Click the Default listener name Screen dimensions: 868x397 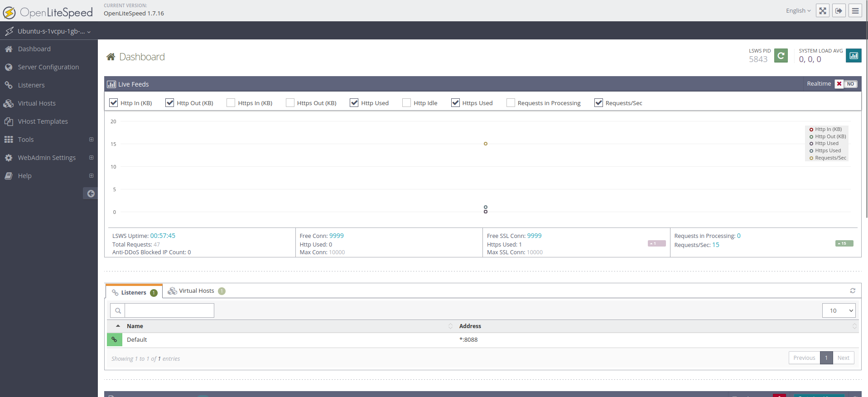(137, 339)
